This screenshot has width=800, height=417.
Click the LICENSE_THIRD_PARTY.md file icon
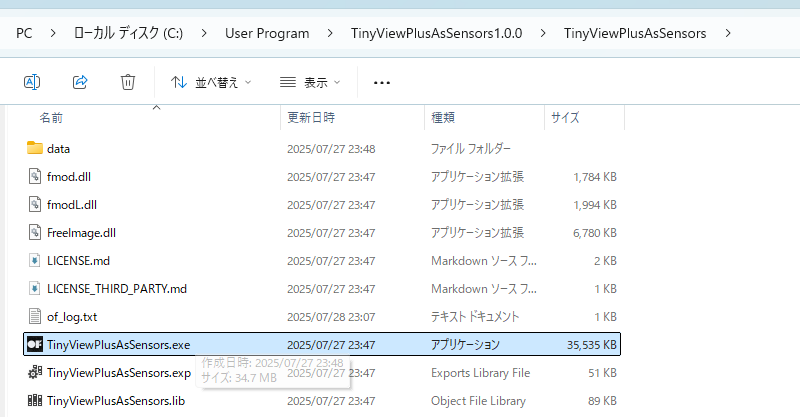click(x=34, y=289)
